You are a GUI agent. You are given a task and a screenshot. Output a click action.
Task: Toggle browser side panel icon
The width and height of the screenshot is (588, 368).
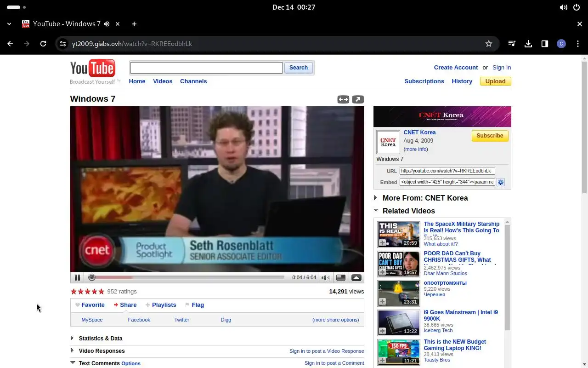tap(544, 44)
